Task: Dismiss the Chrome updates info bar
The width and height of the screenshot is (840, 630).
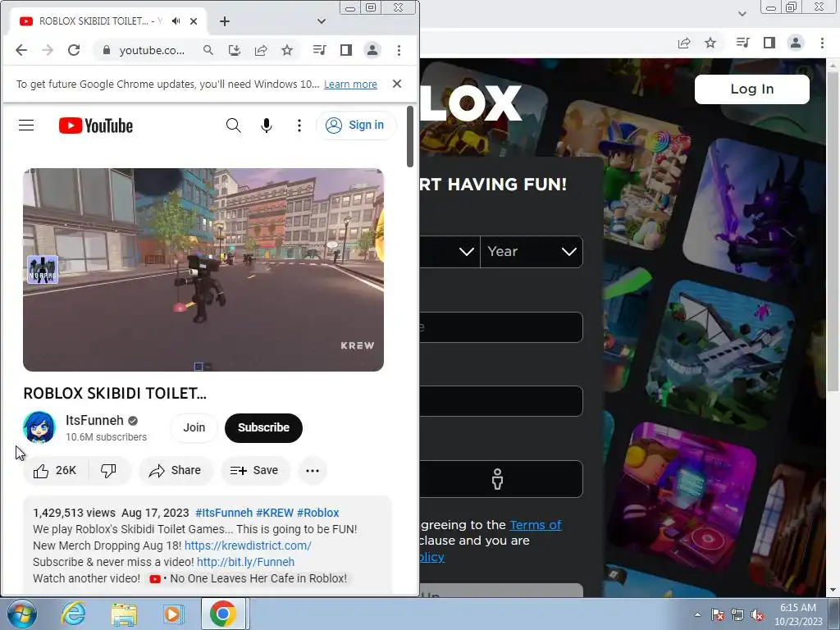Action: [397, 84]
